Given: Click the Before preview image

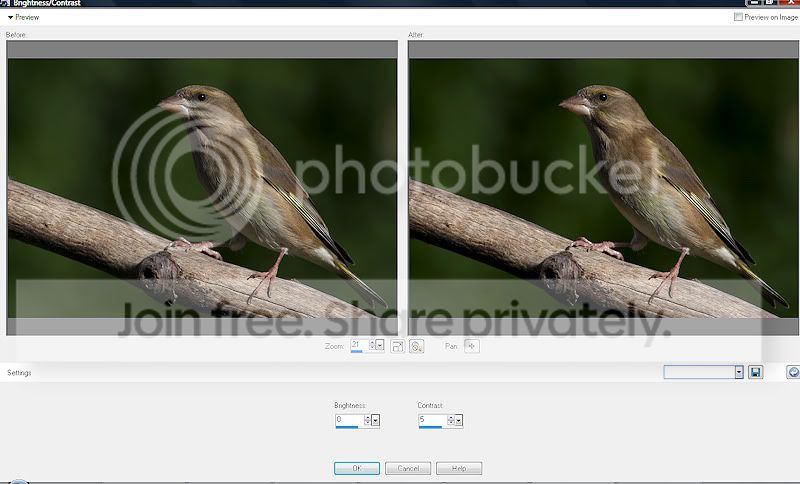Looking at the screenshot, I should [202, 188].
